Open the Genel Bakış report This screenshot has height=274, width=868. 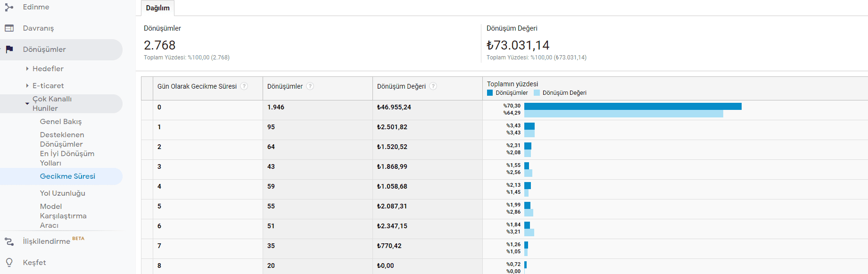pos(61,122)
